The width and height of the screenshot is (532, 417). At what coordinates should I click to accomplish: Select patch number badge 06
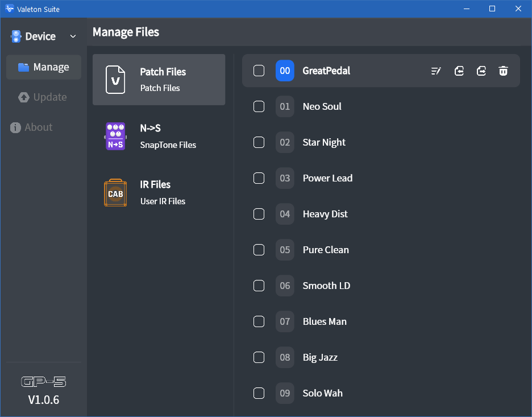(x=285, y=286)
